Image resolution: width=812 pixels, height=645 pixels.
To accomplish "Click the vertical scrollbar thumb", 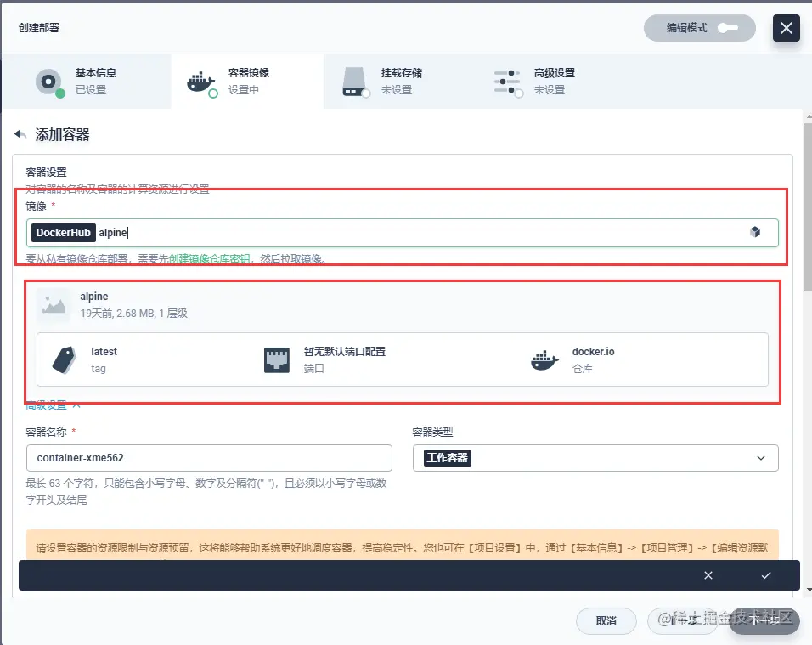I will click(808, 207).
